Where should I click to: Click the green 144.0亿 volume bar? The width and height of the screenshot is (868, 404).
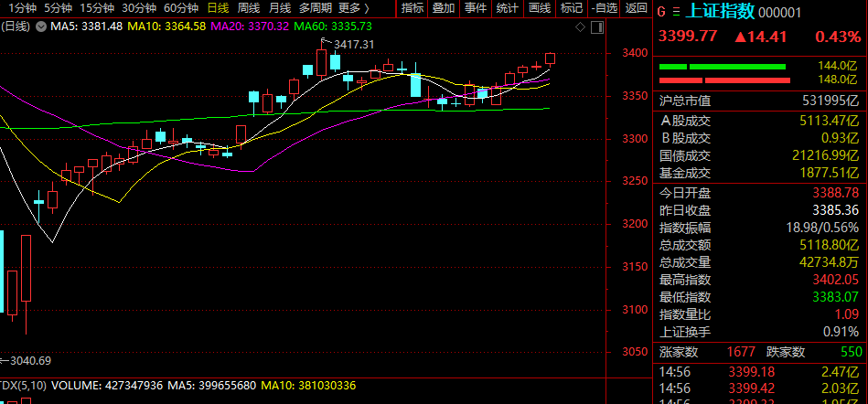click(x=722, y=67)
